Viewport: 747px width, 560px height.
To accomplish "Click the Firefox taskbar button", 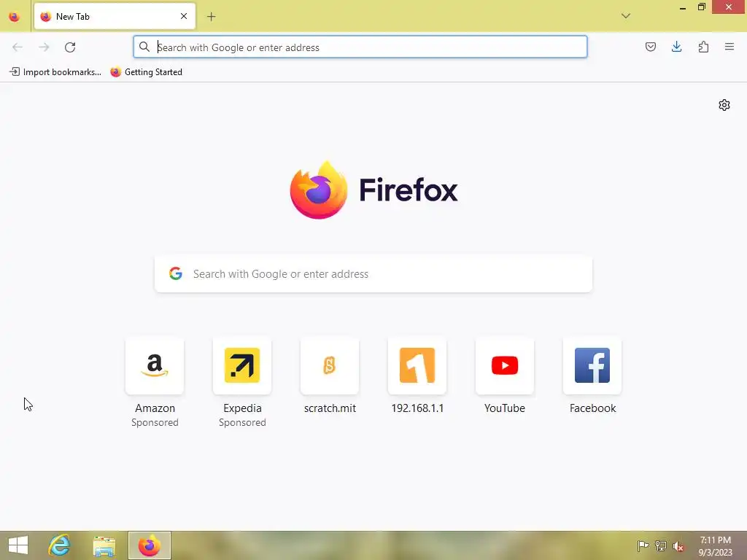I will tap(149, 545).
